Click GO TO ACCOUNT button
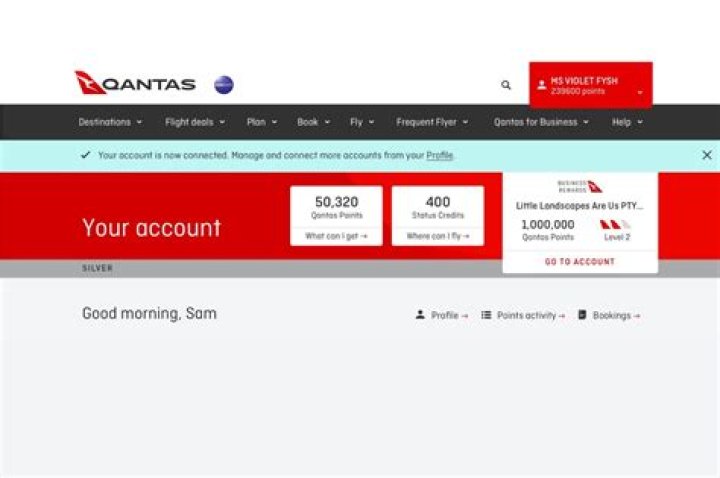 pos(580,262)
